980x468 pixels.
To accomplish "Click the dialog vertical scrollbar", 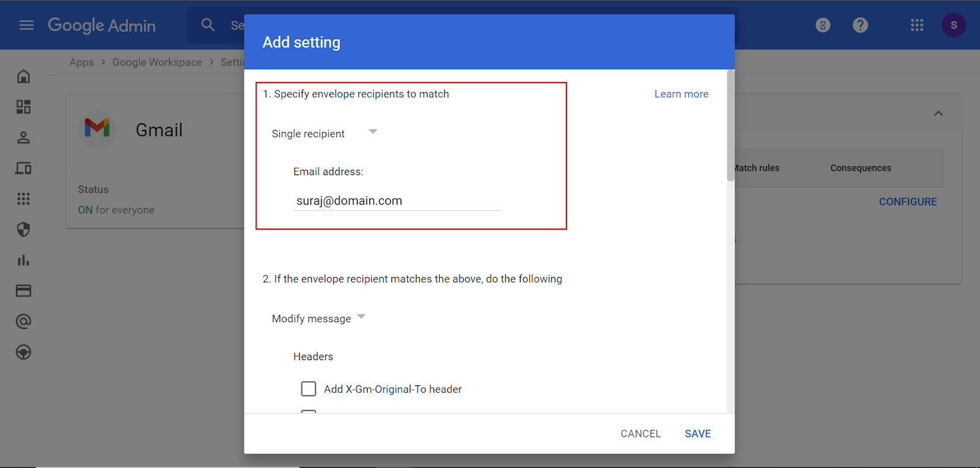I will [x=731, y=126].
